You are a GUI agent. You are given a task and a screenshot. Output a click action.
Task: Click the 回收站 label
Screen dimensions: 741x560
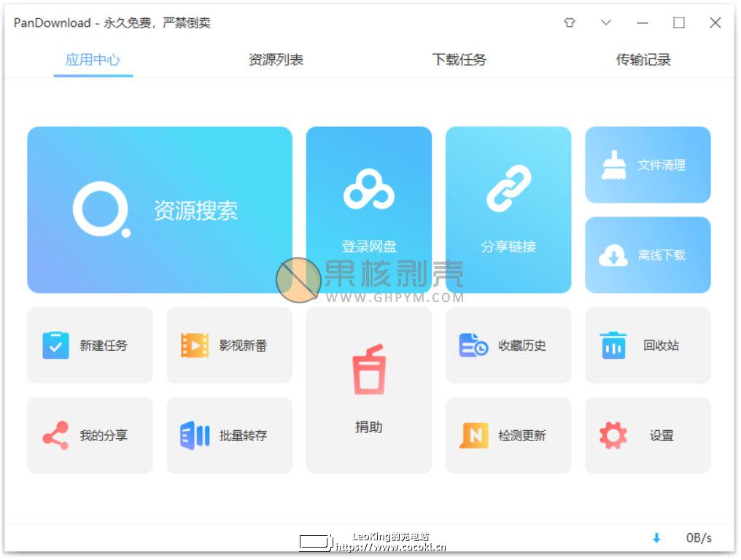click(661, 346)
